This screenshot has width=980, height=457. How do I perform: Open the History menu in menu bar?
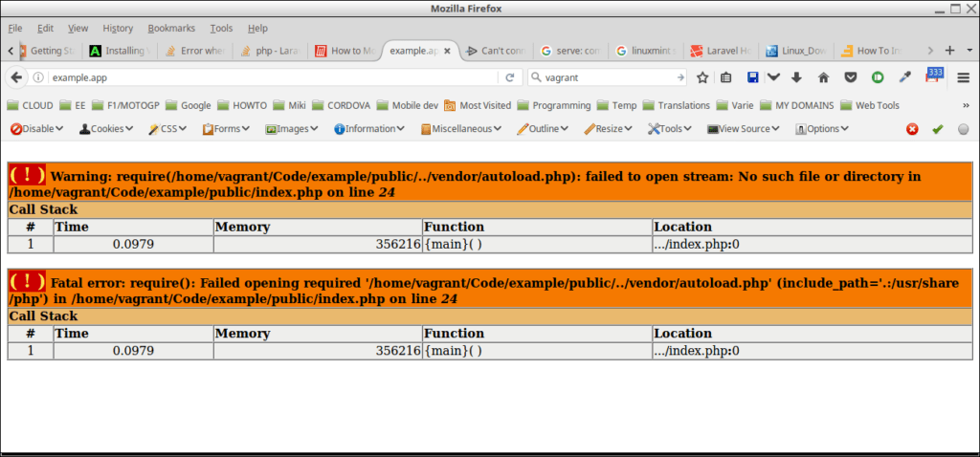[x=118, y=29]
